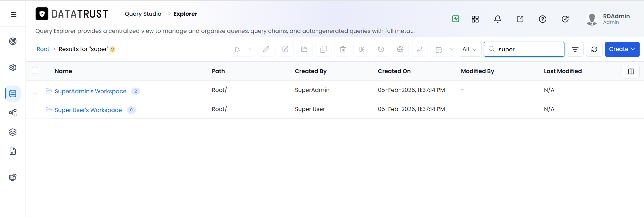644x217 pixels.
Task: Click the globe publish toolbar icon
Action: pos(400,49)
